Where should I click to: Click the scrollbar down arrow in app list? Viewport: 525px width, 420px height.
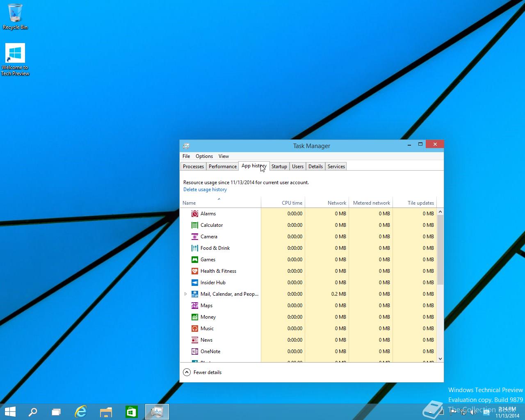tap(441, 358)
